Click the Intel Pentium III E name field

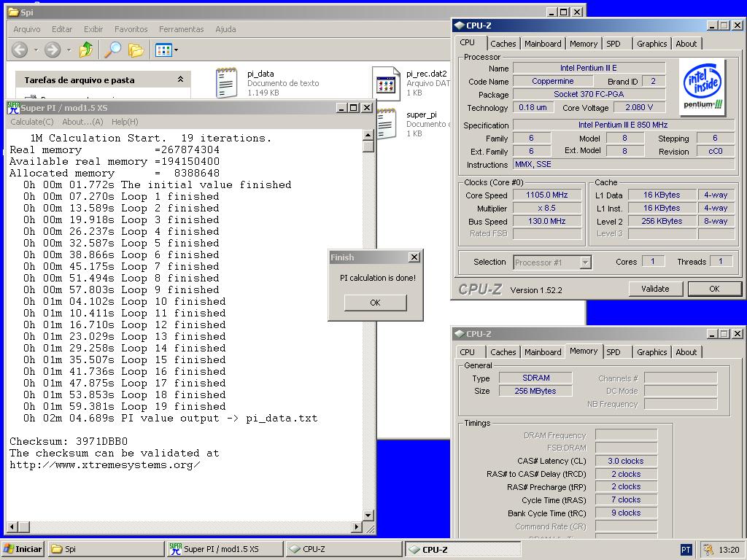pyautogui.click(x=589, y=68)
